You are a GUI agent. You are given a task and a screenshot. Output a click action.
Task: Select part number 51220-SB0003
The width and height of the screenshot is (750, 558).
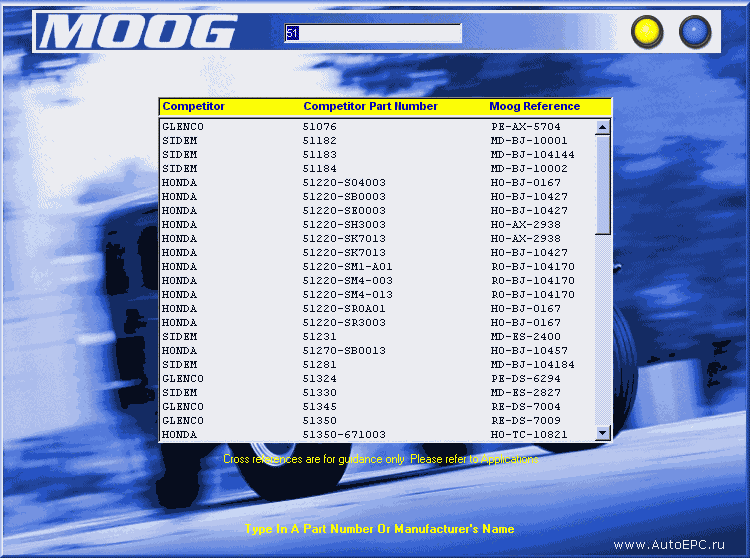pos(344,197)
